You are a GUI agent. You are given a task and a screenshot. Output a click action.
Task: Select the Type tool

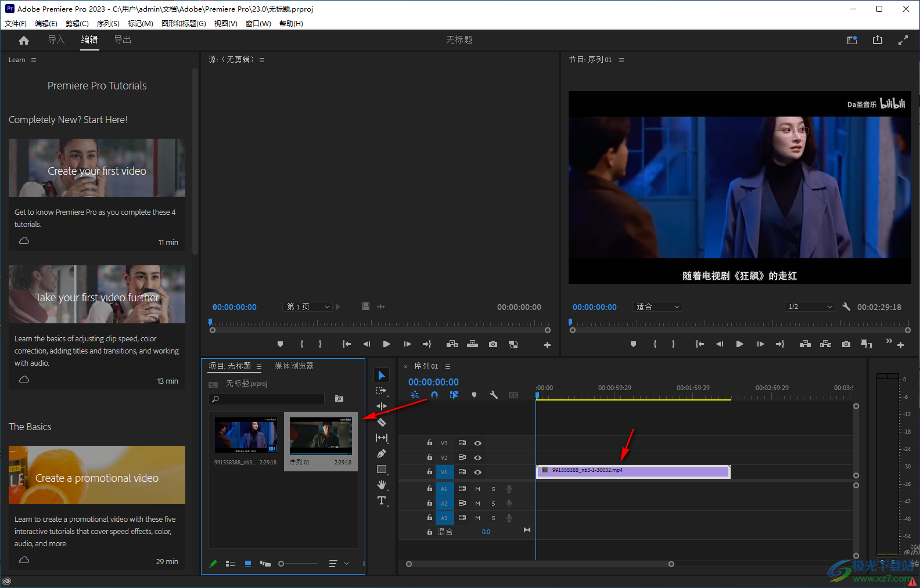(382, 500)
